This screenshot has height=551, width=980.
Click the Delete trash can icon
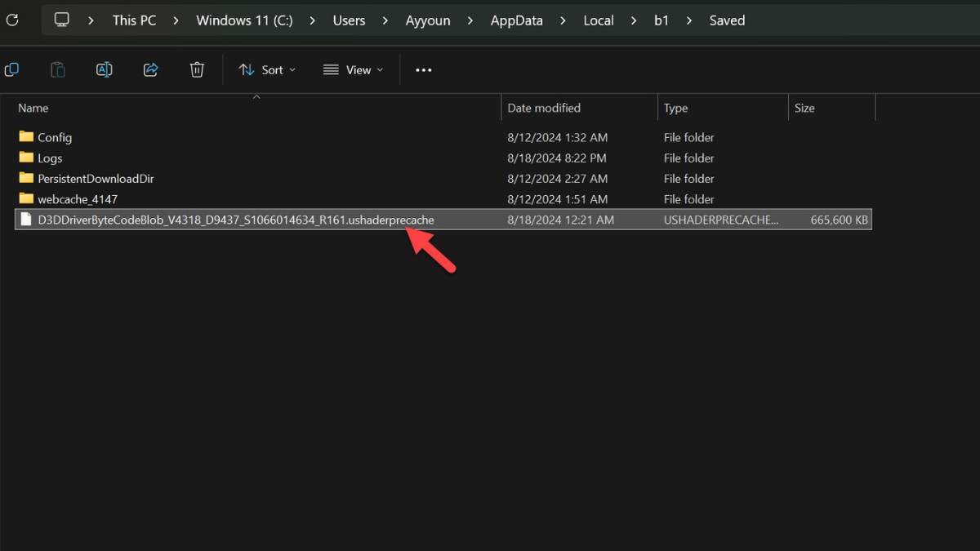(197, 70)
